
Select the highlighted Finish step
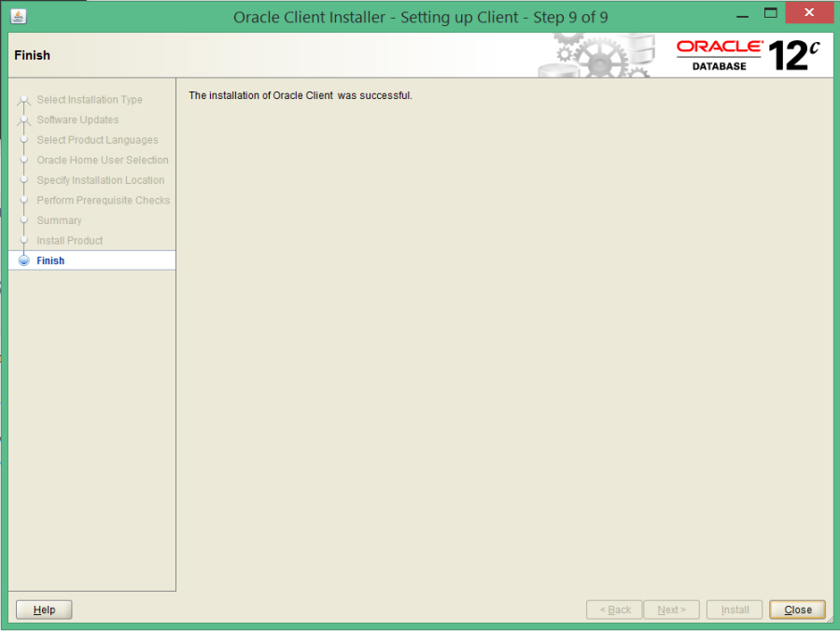[52, 260]
